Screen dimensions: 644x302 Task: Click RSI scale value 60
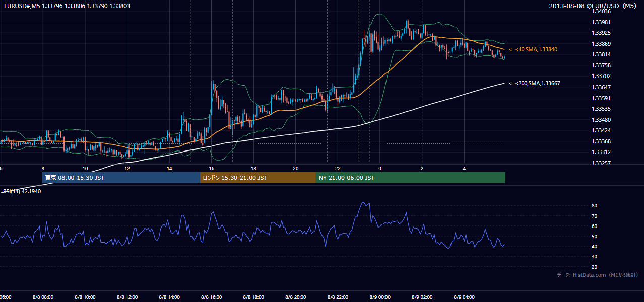(x=595, y=226)
